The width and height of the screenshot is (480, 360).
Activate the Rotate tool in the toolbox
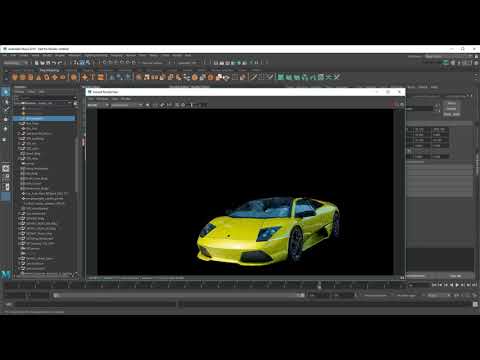(6, 129)
